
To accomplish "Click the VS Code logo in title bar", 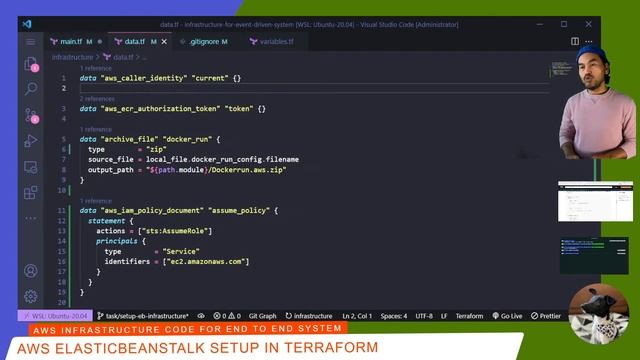I will click(x=27, y=24).
